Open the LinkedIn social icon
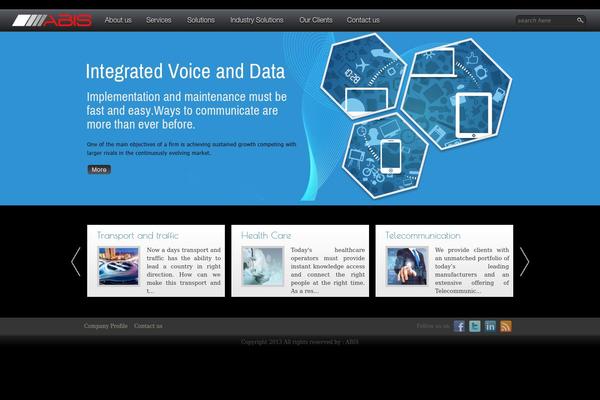The height and width of the screenshot is (400, 600). 490,326
